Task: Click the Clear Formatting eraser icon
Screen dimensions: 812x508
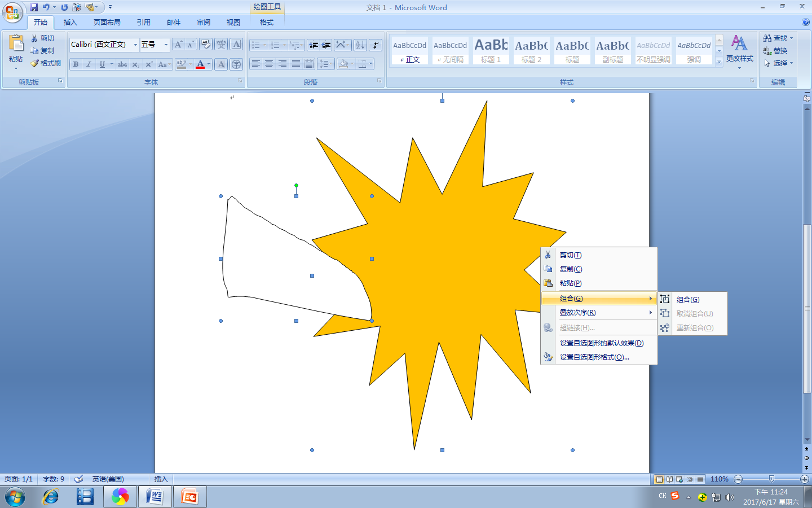Action: (206, 45)
